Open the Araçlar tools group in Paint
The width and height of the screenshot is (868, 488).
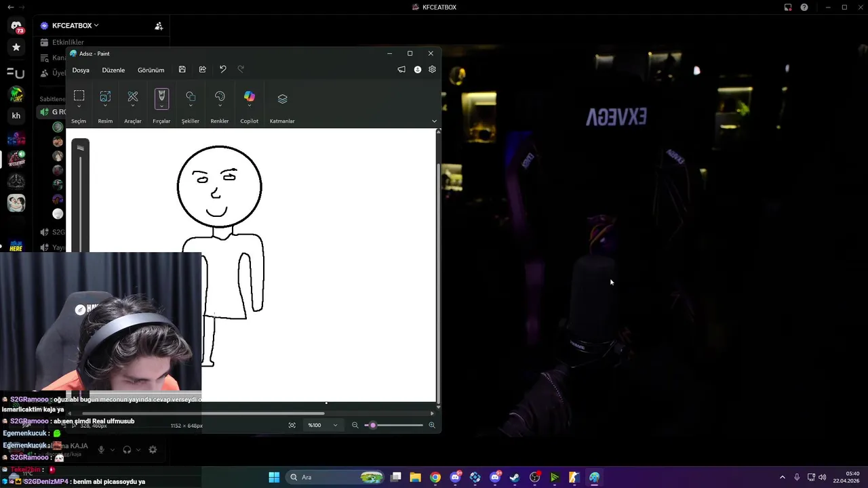click(x=133, y=96)
